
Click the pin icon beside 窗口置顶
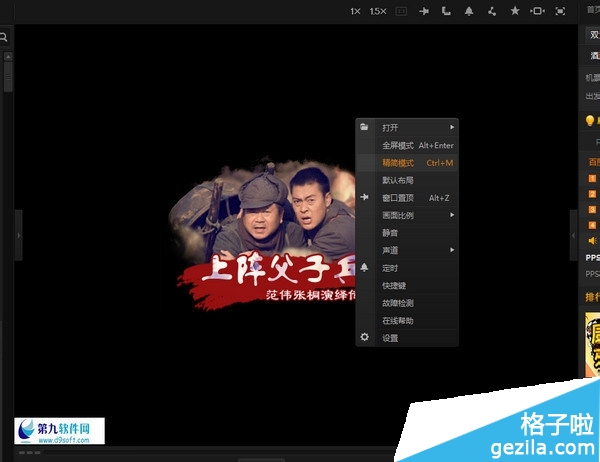click(x=364, y=197)
